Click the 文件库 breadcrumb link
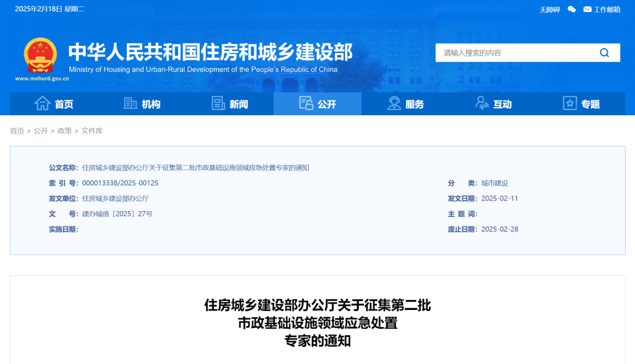Screen dimensions: 635x364 tap(92, 131)
